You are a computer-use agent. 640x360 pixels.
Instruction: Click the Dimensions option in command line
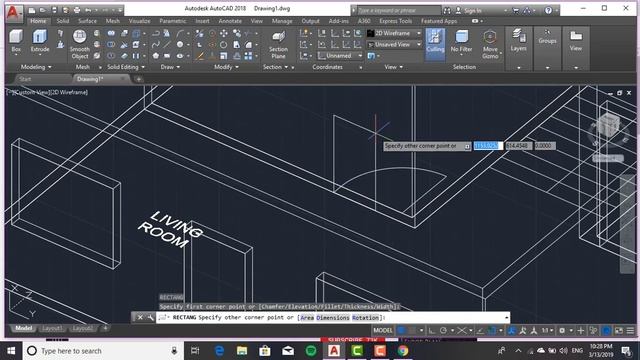click(x=333, y=318)
